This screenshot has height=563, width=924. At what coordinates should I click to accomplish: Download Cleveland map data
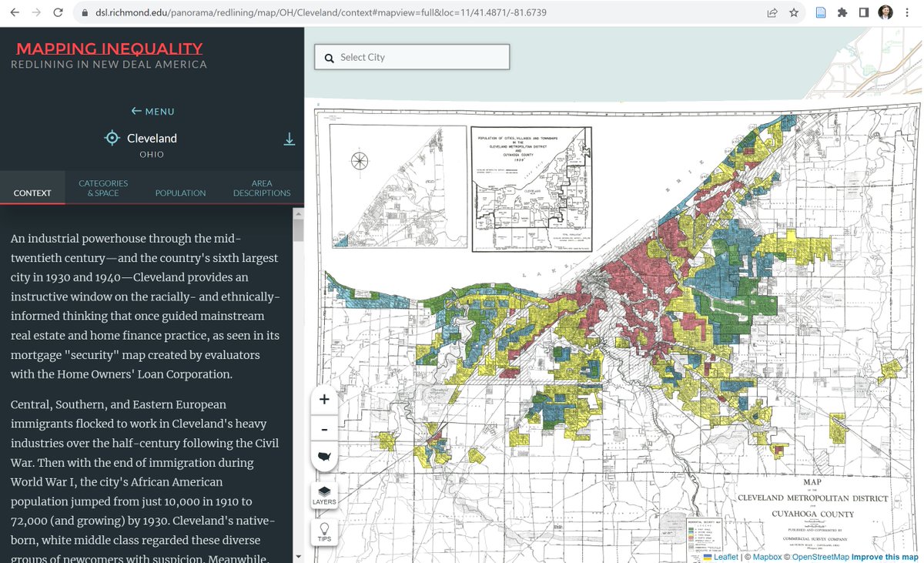pos(290,139)
